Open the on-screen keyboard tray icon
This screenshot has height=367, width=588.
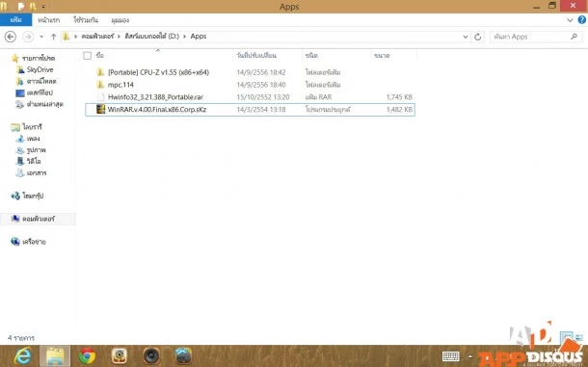point(450,355)
